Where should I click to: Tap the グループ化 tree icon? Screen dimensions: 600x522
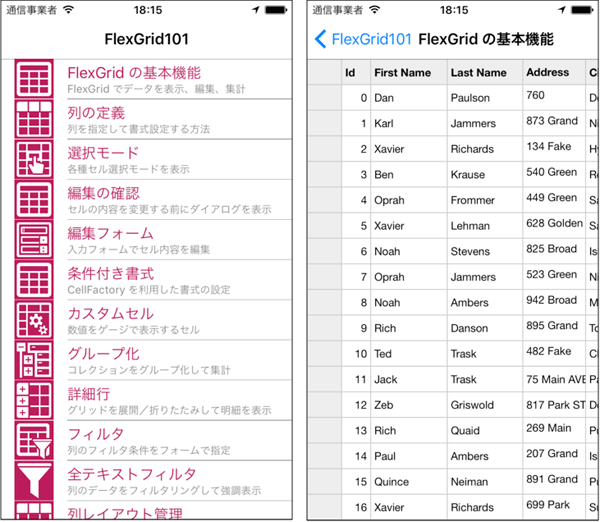coord(34,360)
